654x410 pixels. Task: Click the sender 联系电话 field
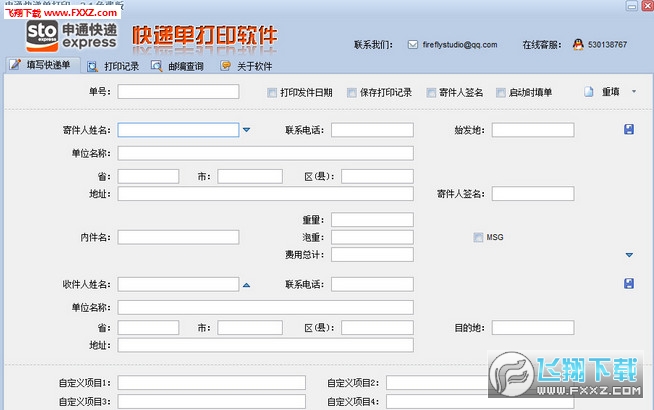(x=372, y=130)
